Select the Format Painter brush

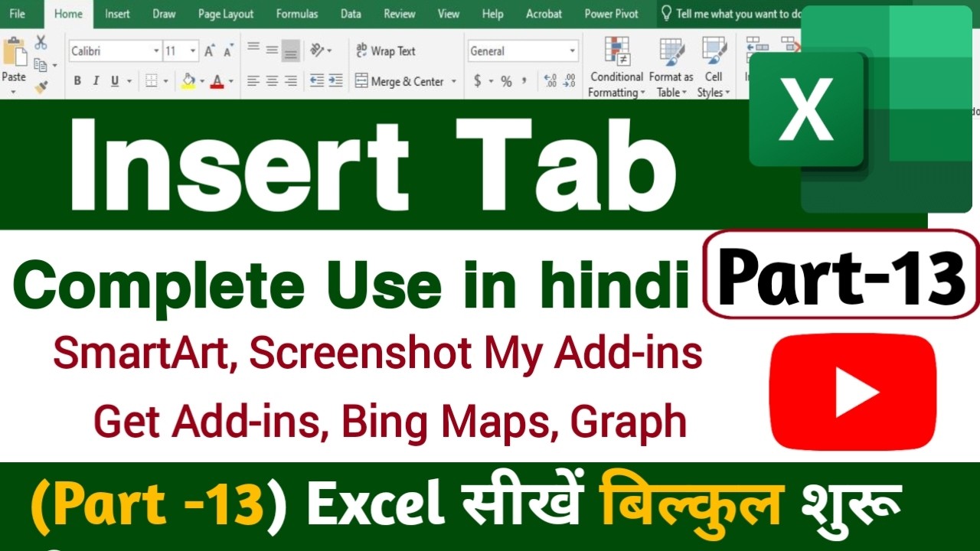coord(41,87)
